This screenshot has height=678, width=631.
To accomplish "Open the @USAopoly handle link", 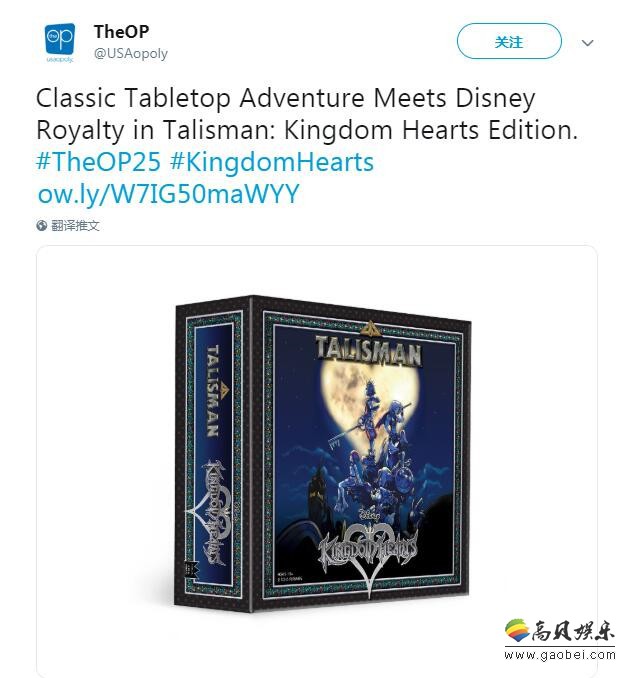I will [131, 54].
